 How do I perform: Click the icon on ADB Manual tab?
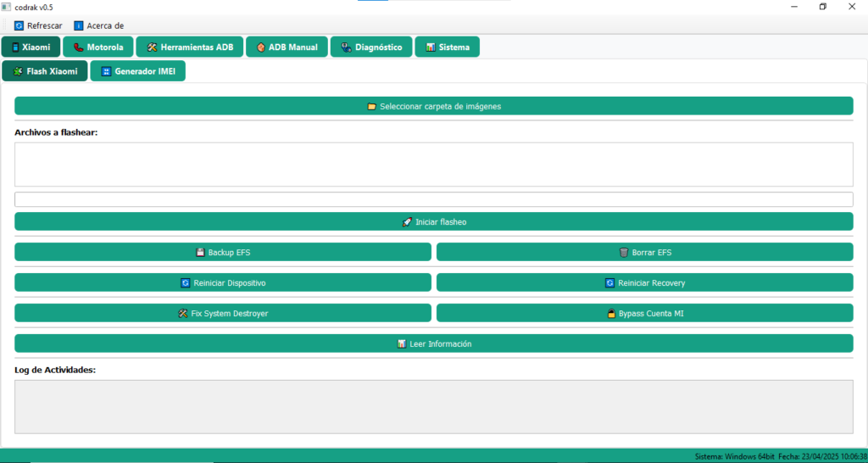point(261,47)
